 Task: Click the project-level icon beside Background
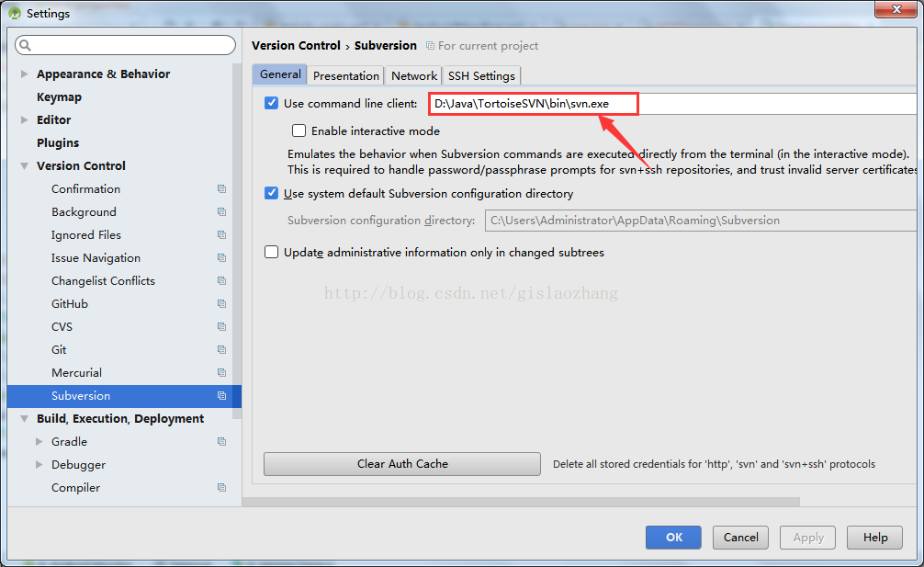(221, 211)
